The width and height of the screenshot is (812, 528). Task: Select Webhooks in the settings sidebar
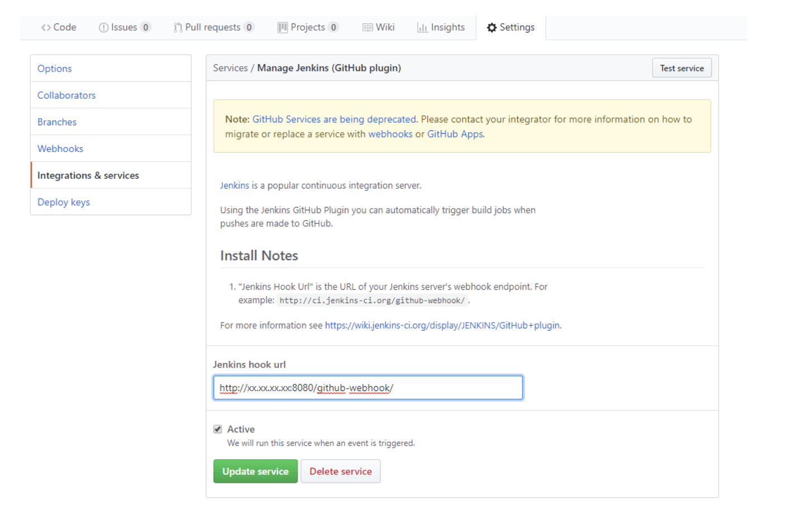click(111, 149)
